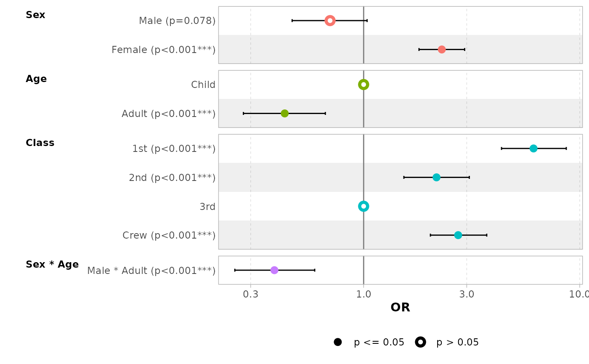Click the 2nd class odds ratio point

coord(436,178)
